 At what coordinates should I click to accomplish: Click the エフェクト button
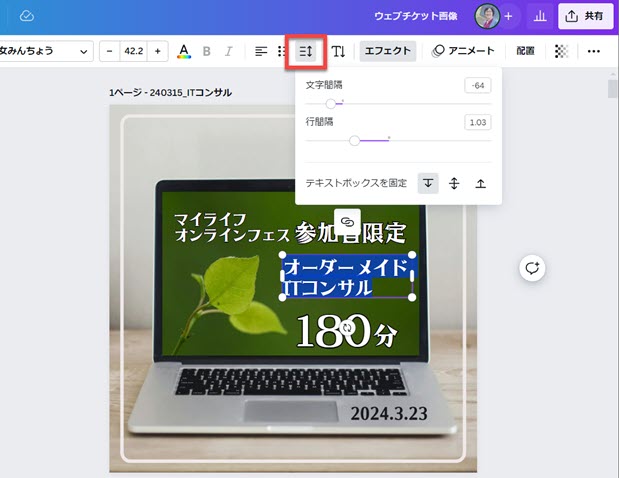tap(387, 51)
